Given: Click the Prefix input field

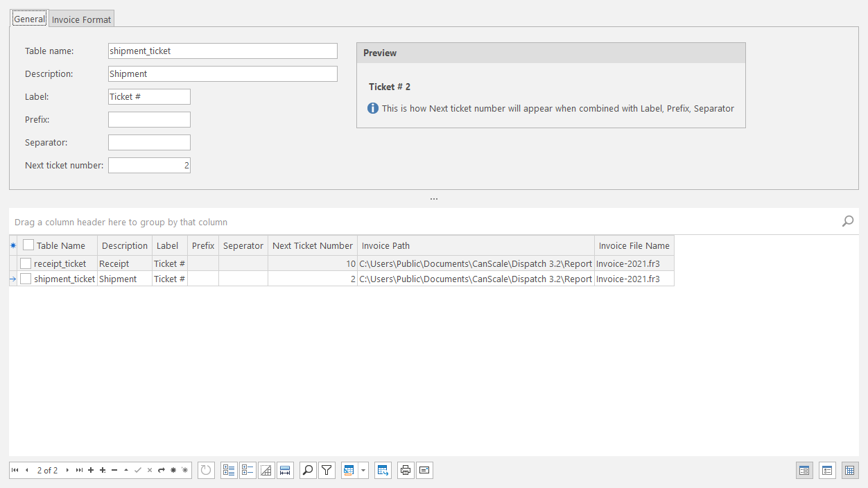Looking at the screenshot, I should tap(149, 120).
